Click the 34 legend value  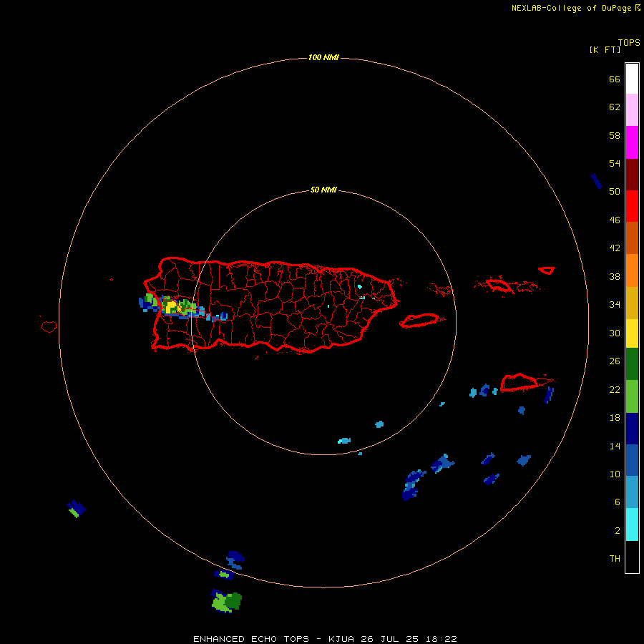click(615, 304)
